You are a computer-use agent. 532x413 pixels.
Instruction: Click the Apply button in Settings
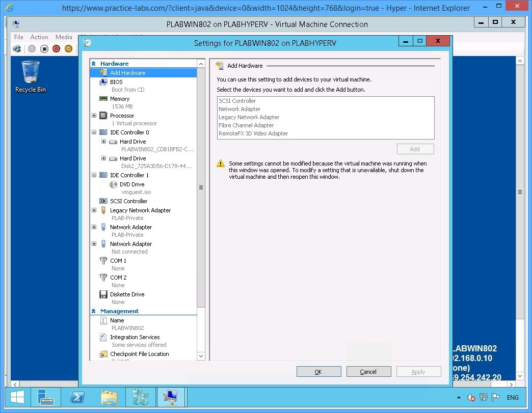click(x=418, y=371)
